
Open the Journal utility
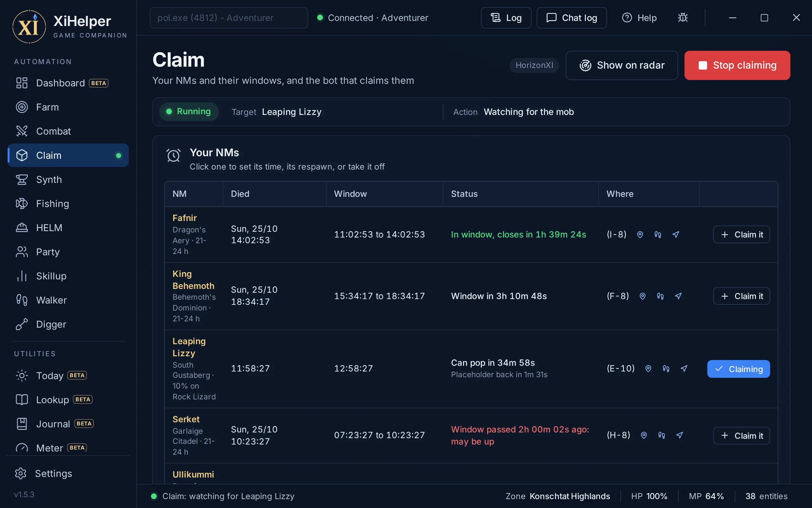click(68, 424)
